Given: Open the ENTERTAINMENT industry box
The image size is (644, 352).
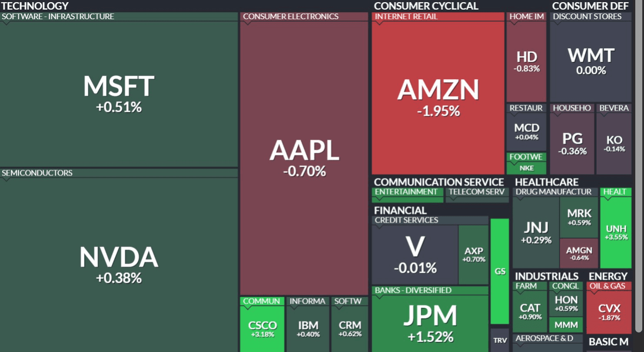Looking at the screenshot, I should pos(406,192).
